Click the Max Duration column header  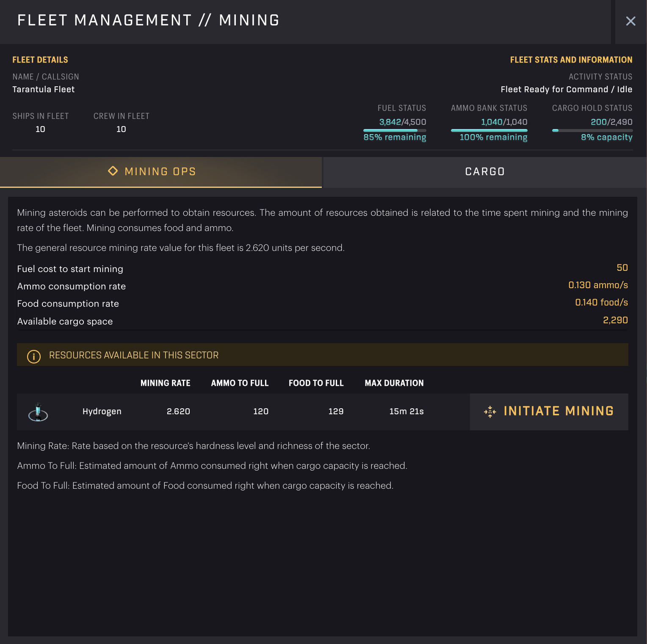coord(394,383)
